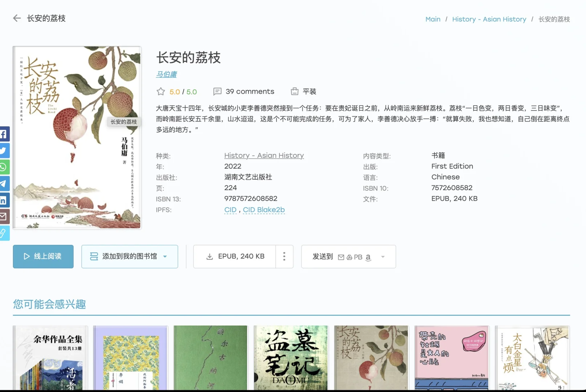Click the main book cover image

77,138
